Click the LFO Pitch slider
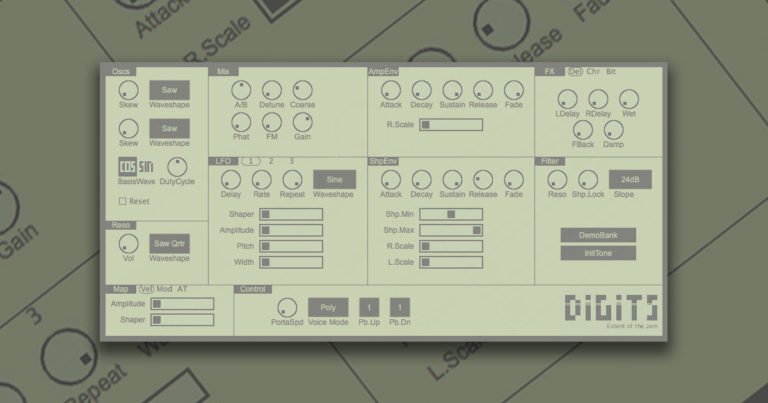The height and width of the screenshot is (403, 768). point(291,246)
